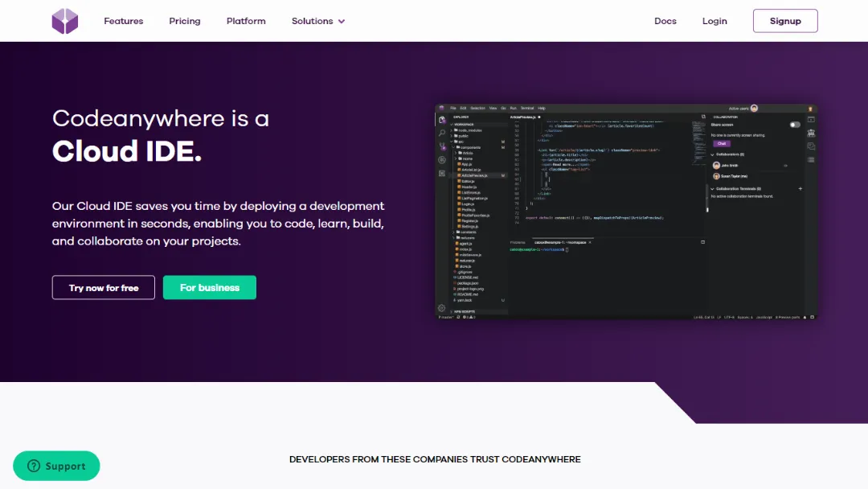Click the Codeanywhere purple cube logo

[x=64, y=21]
